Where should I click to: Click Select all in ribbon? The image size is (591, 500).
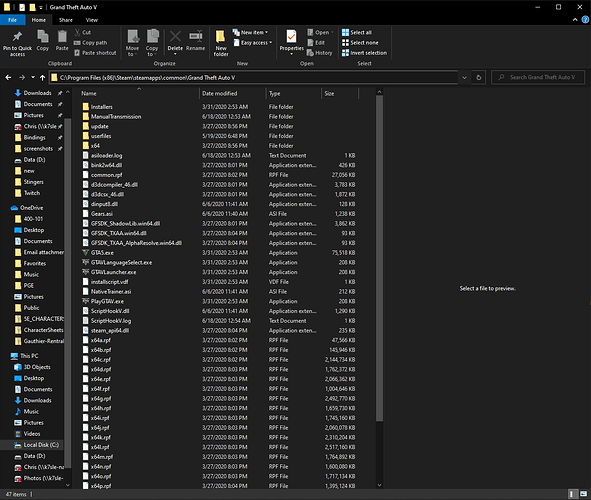click(357, 32)
